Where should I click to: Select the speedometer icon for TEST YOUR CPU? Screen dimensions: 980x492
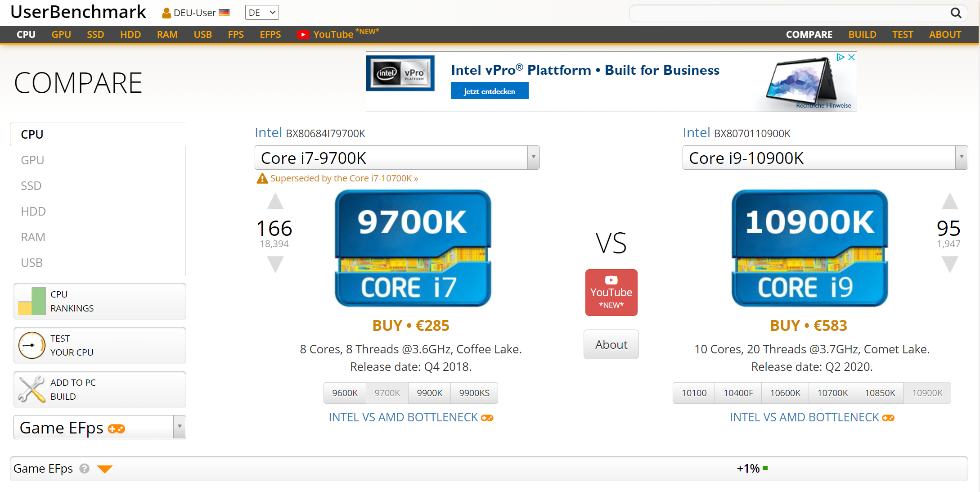click(x=31, y=345)
